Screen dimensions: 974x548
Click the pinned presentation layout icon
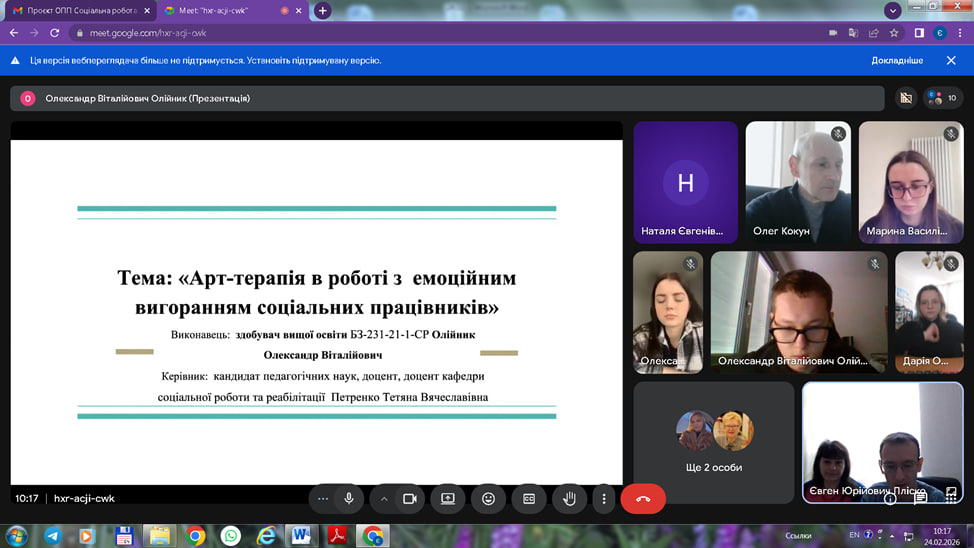tap(905, 98)
